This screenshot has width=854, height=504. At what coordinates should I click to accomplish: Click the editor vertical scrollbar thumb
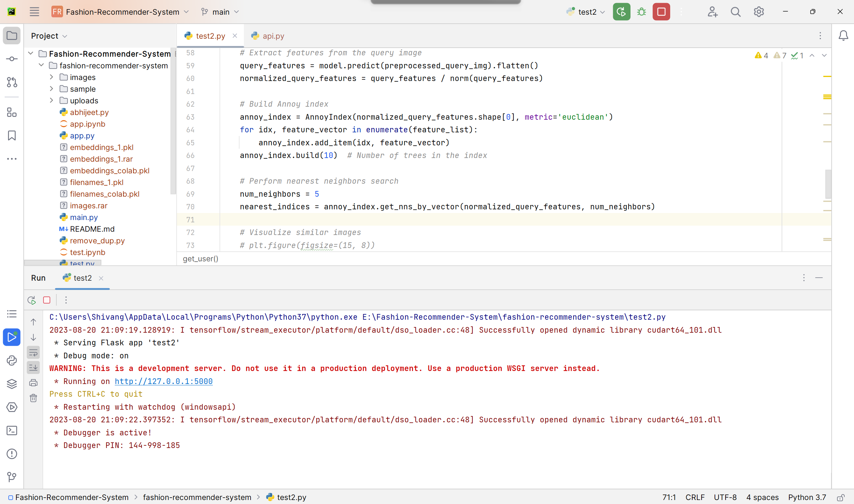pos(828,184)
